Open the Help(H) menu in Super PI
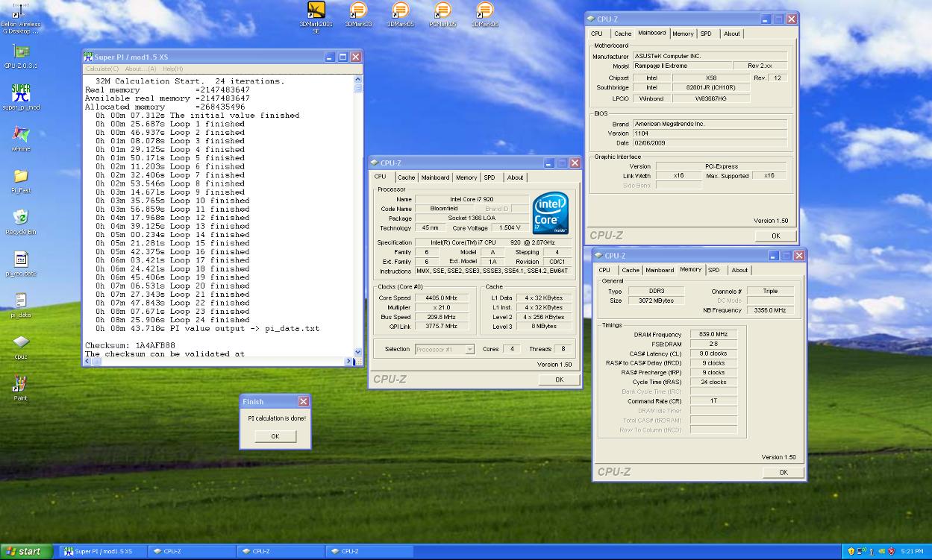 coord(173,69)
